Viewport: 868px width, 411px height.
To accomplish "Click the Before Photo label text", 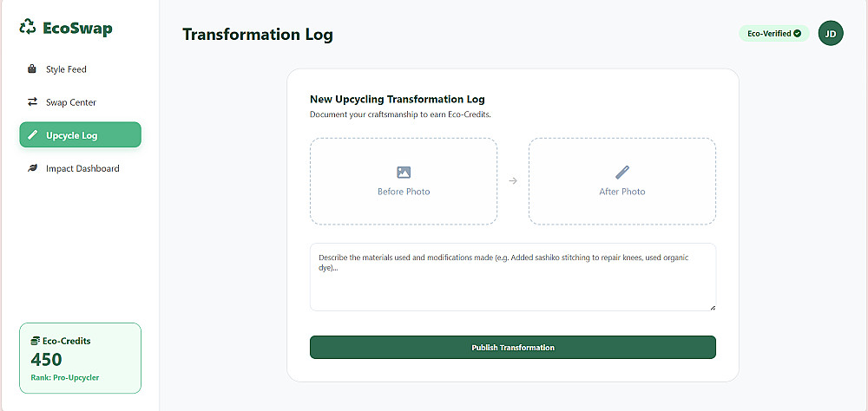I will tap(404, 192).
